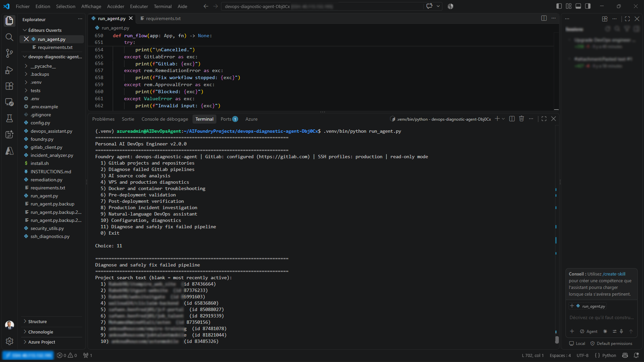Open Source Control view
644x362 pixels.
tap(9, 53)
